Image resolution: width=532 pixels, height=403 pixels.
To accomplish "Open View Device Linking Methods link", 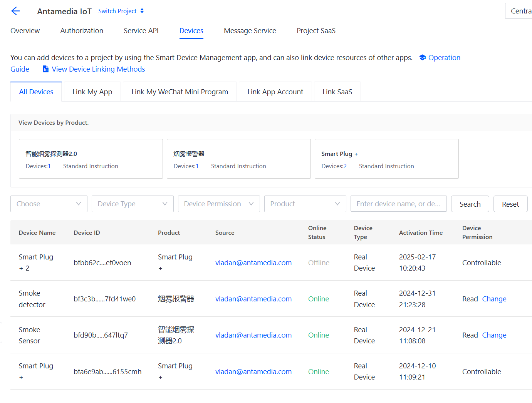I will (98, 69).
